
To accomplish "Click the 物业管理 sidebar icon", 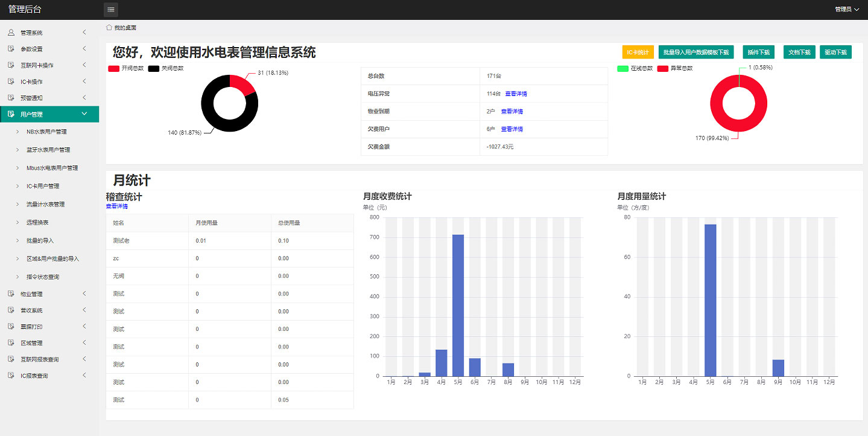I will [11, 294].
